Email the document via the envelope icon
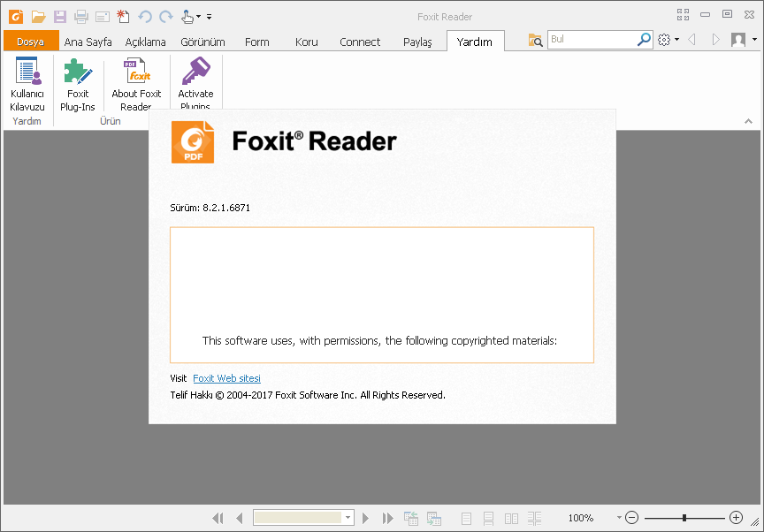 click(103, 18)
